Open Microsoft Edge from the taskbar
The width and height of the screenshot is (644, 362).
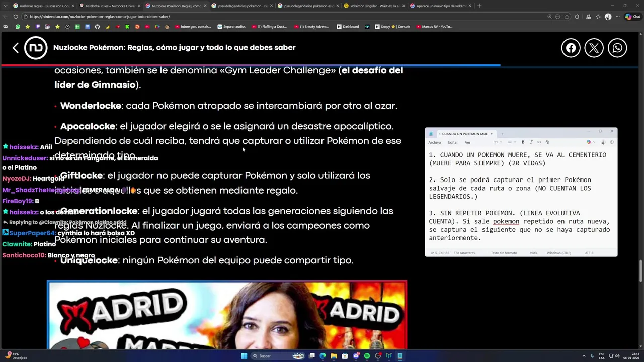click(323, 356)
